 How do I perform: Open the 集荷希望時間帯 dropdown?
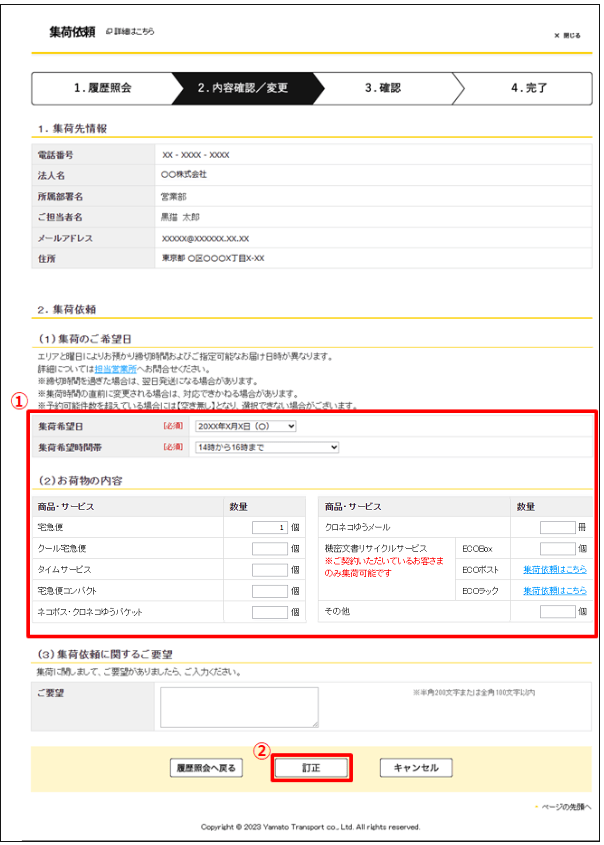267,447
